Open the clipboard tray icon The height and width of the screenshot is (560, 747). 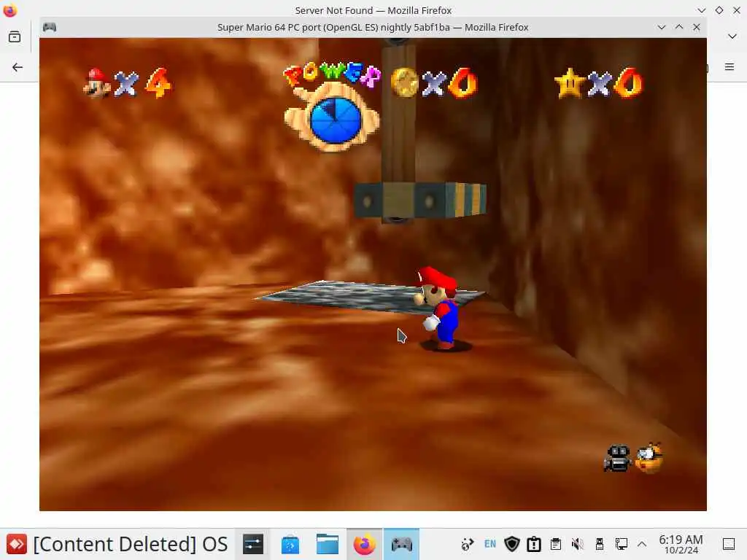555,544
